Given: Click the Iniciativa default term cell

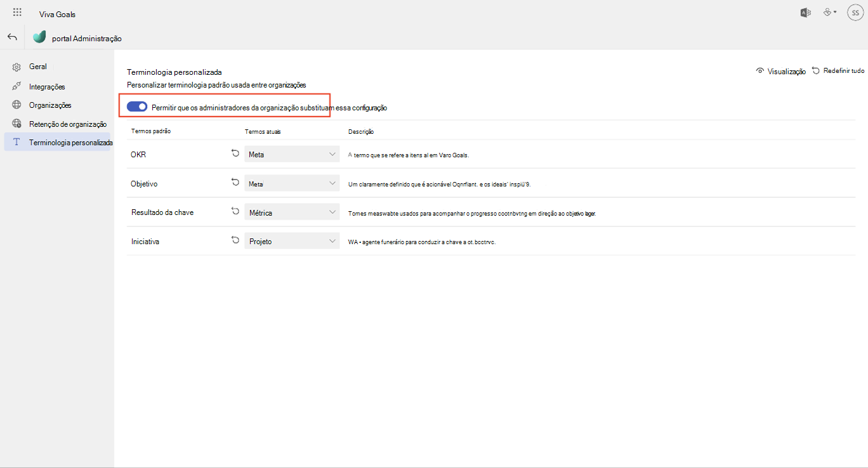Looking at the screenshot, I should pos(145,242).
